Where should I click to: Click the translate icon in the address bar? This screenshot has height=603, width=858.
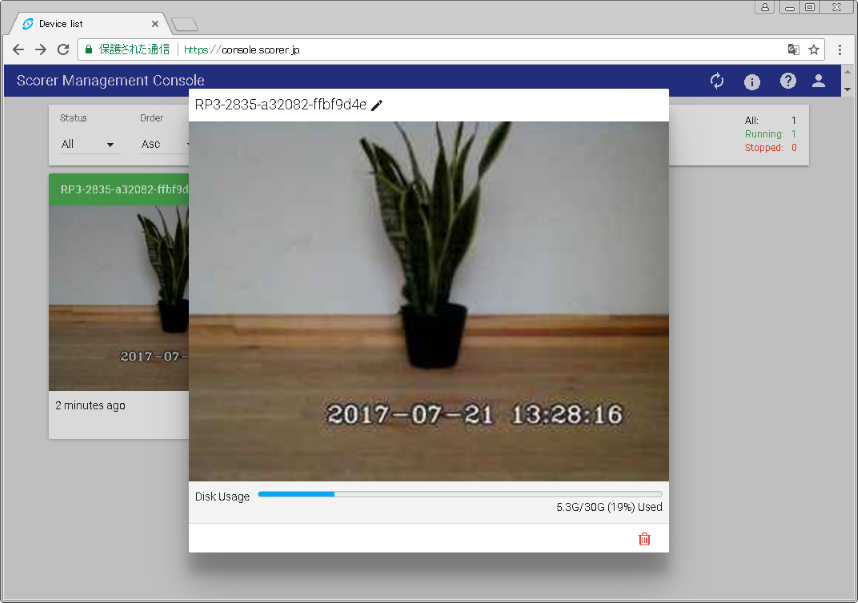click(793, 48)
